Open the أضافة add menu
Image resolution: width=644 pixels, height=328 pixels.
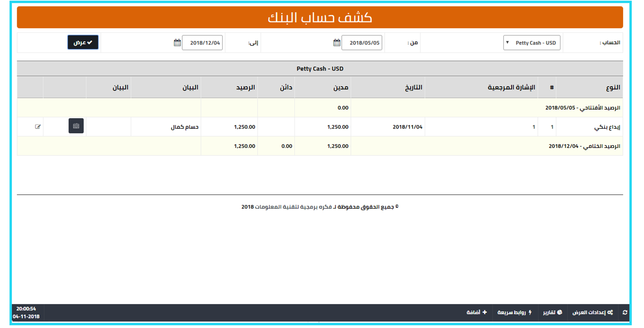pyautogui.click(x=476, y=312)
